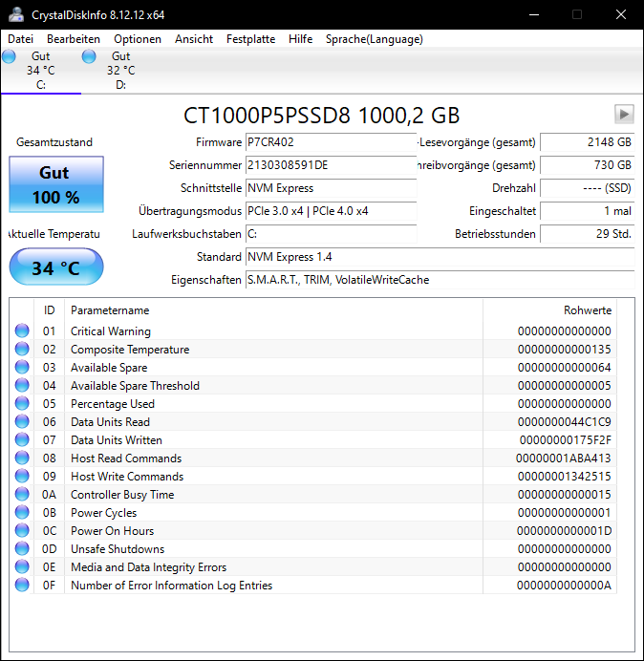Click status orb of Host Read Commands row
The width and height of the screenshot is (644, 661).
click(x=22, y=458)
